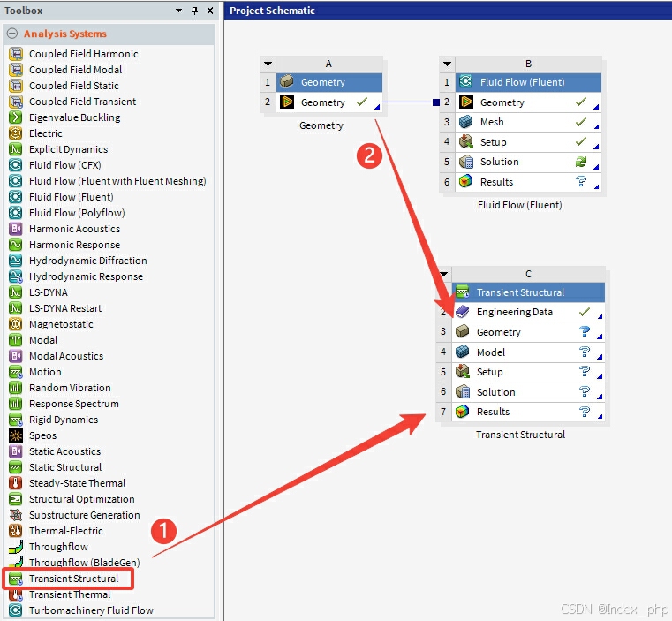
Task: Click the Steady-State Thermal icon
Action: coord(16,483)
